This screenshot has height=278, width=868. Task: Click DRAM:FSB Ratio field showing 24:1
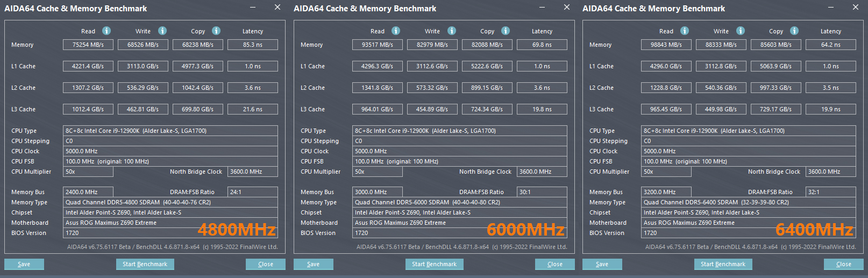coord(253,192)
